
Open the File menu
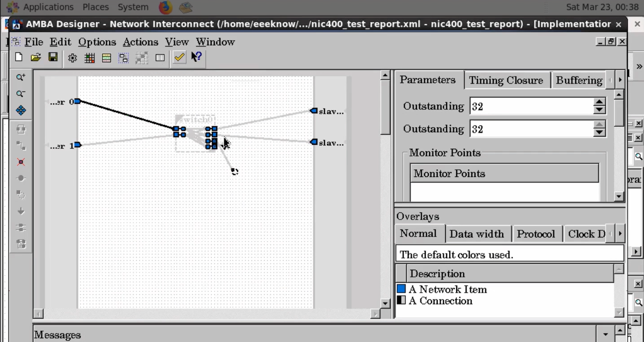tap(34, 42)
